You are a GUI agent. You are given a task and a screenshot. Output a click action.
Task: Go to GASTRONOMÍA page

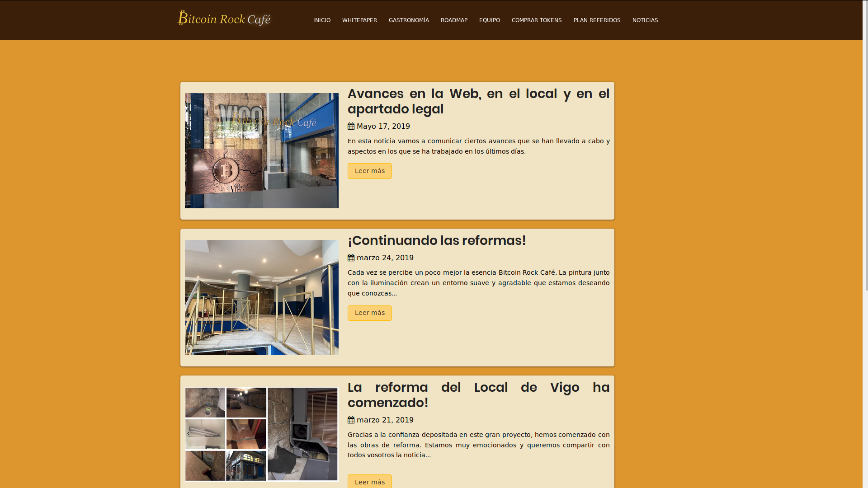[409, 20]
